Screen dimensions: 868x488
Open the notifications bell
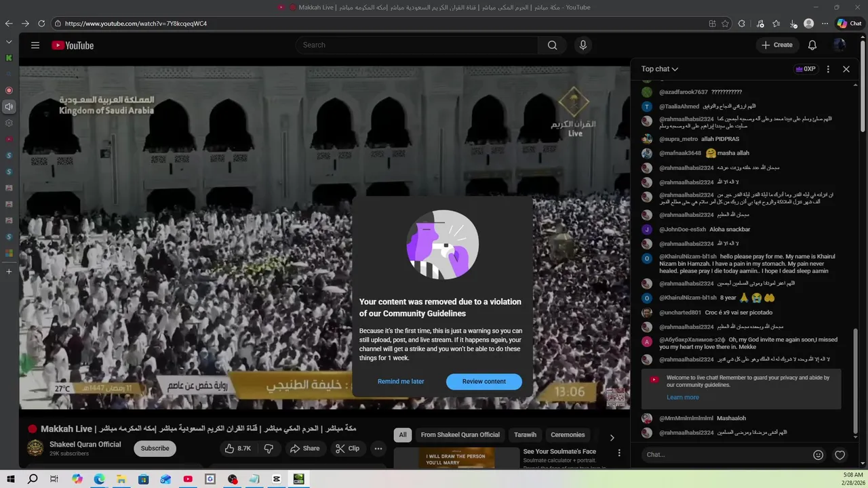coord(812,45)
